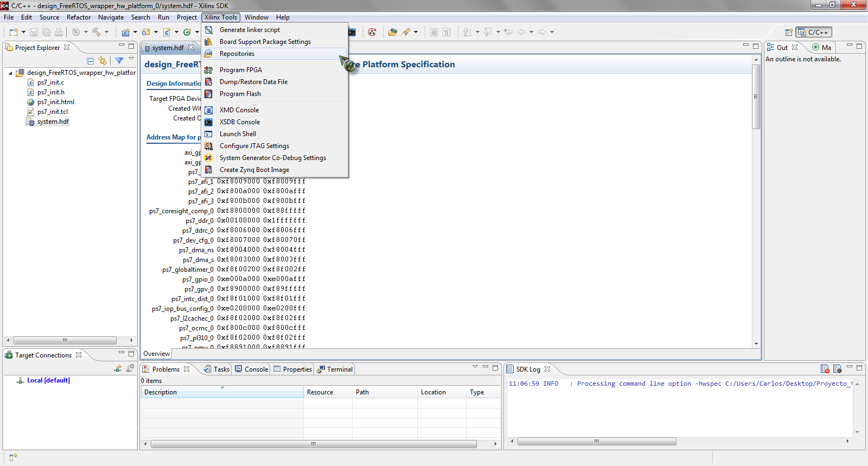Click the SDK Log settings icon

[x=837, y=369]
